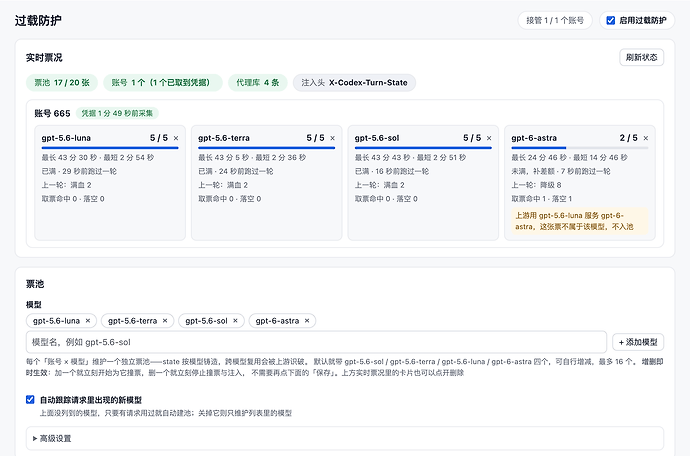The height and width of the screenshot is (456, 690).
Task: Click the 代理库 4 条 badge
Action: [258, 83]
